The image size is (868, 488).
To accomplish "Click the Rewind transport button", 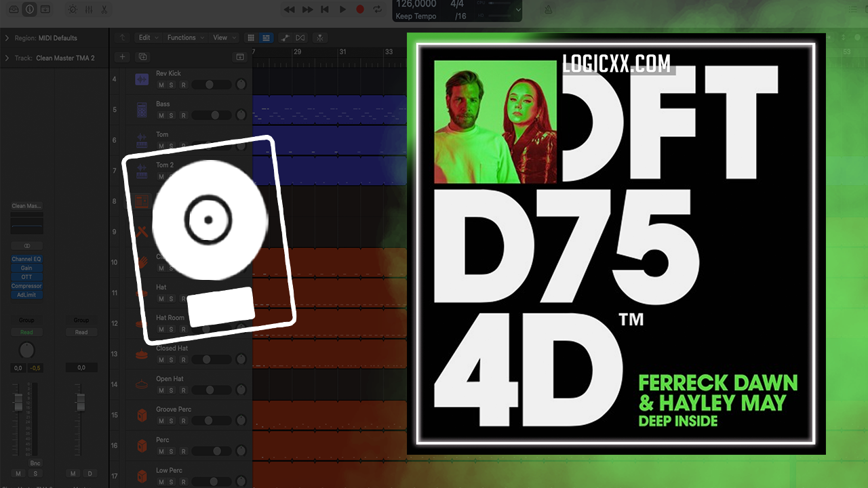I will [x=290, y=9].
